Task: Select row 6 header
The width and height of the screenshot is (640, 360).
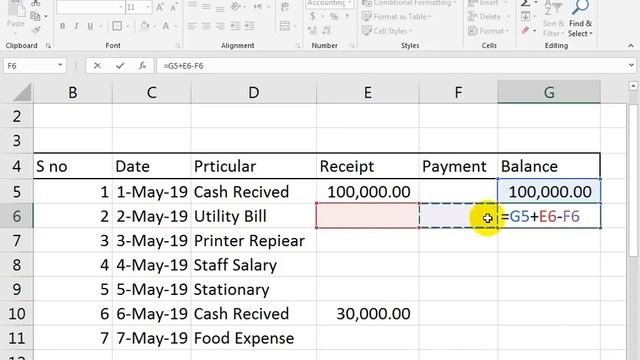Action: pyautogui.click(x=16, y=216)
